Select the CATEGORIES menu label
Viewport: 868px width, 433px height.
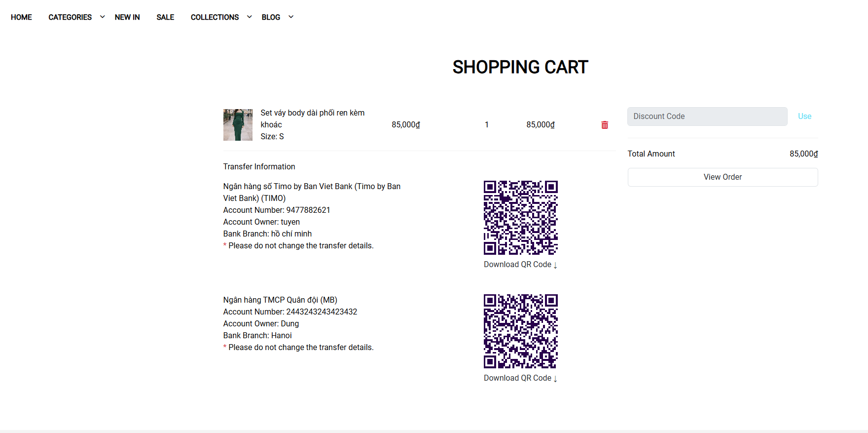point(70,17)
